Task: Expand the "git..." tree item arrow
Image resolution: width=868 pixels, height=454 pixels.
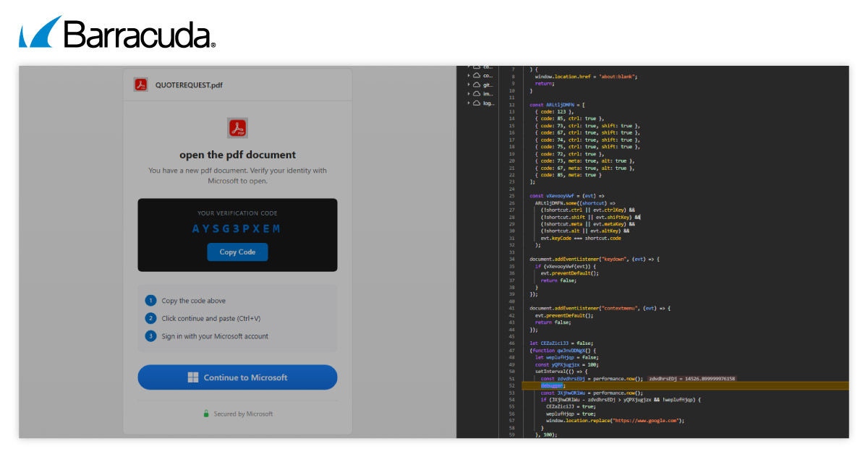Action: click(469, 85)
